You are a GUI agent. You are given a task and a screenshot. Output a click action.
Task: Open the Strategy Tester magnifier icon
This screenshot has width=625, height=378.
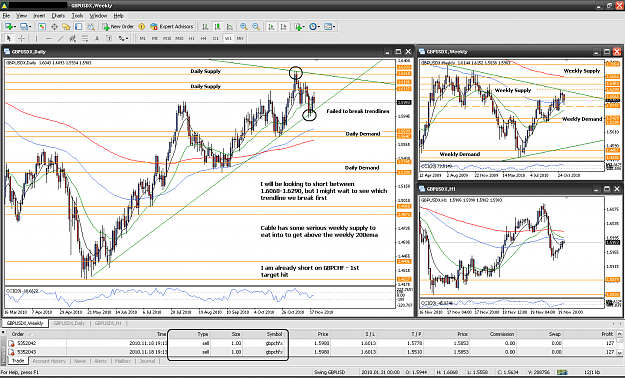[91, 27]
